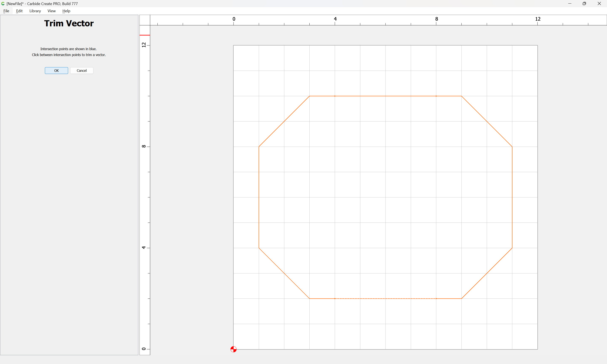Viewport: 607px width, 364px height.
Task: Open the Edit menu
Action: click(x=19, y=11)
